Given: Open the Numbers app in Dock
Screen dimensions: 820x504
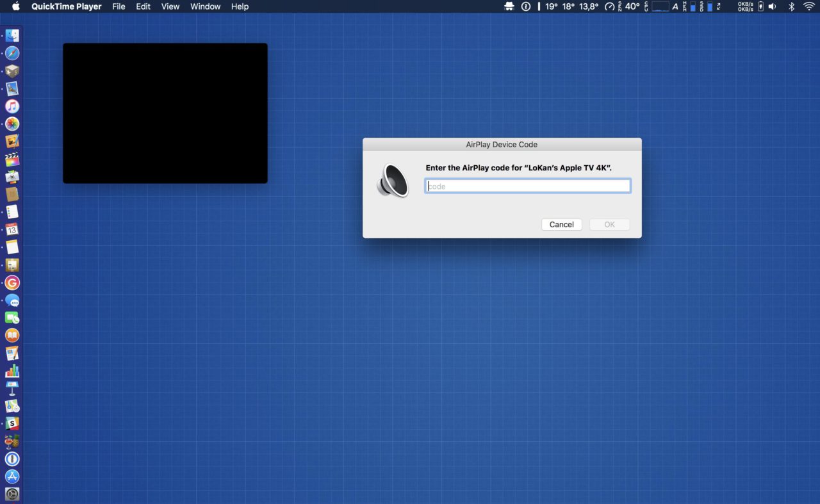Looking at the screenshot, I should [x=12, y=371].
